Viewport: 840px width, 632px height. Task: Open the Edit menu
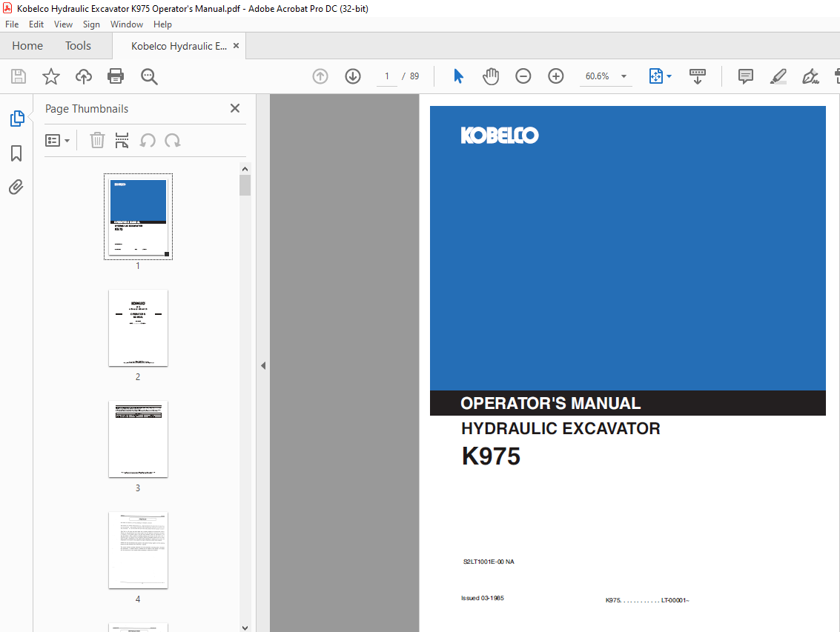(36, 24)
